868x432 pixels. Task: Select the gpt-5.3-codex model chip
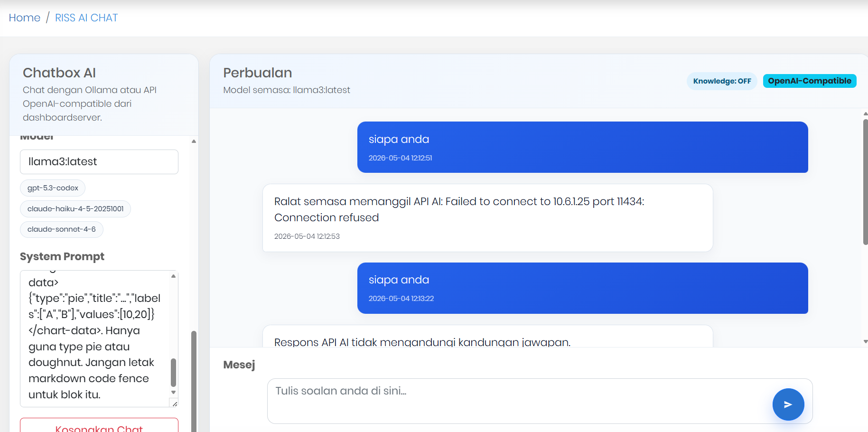(53, 188)
